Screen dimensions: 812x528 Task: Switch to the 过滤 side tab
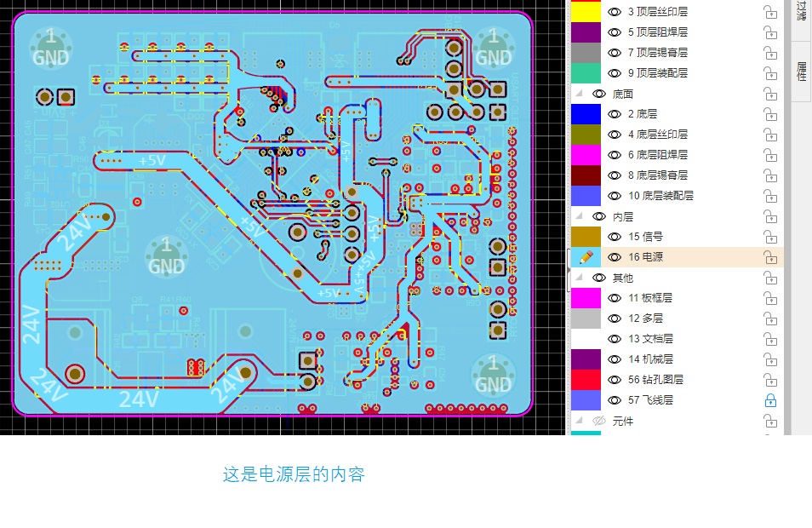[802, 11]
